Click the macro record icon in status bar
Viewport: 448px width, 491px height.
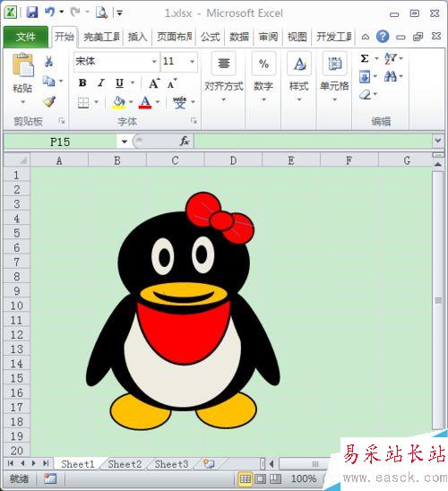click(50, 478)
